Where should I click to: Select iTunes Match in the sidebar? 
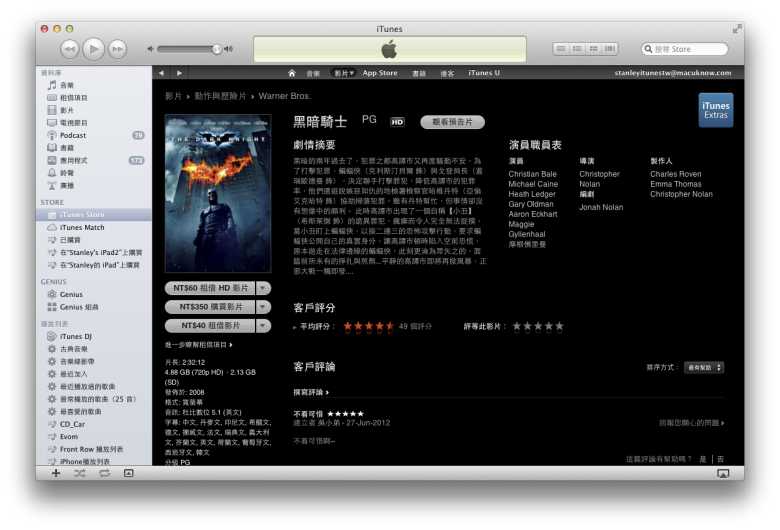coord(94,227)
